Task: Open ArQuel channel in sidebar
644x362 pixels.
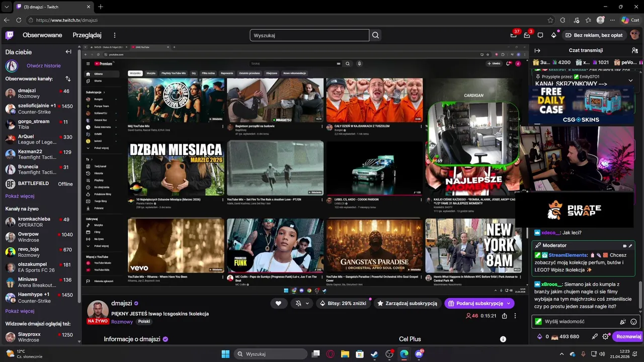Action: [39, 139]
